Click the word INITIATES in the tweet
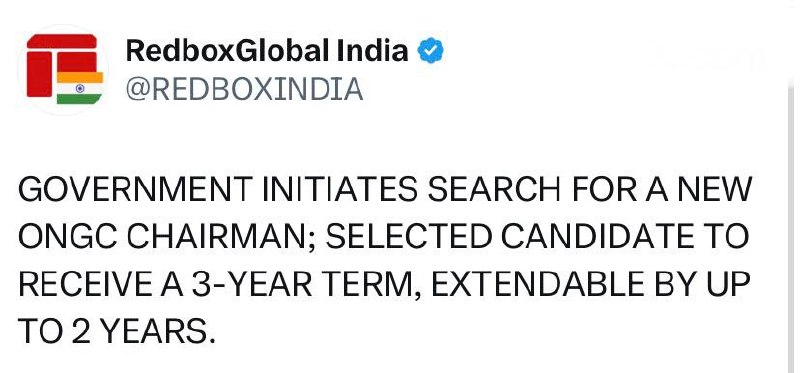800x373 pixels. pos(339,189)
